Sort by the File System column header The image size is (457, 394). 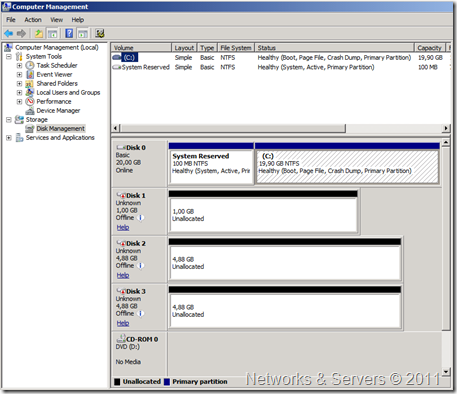(236, 48)
